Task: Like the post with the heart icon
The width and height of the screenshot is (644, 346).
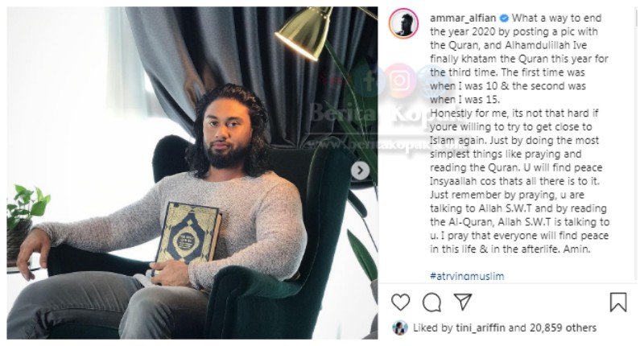Action: point(400,303)
